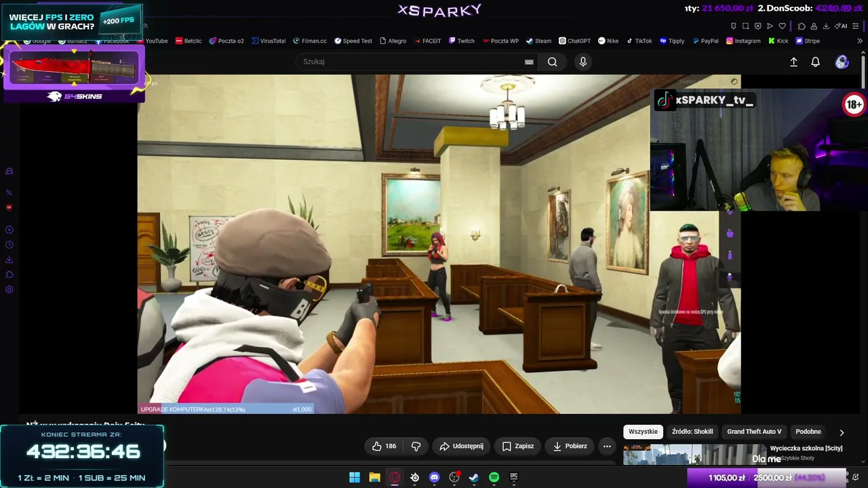This screenshot has width=868, height=488.
Task: Click the browser send flow icon
Action: click(770, 26)
